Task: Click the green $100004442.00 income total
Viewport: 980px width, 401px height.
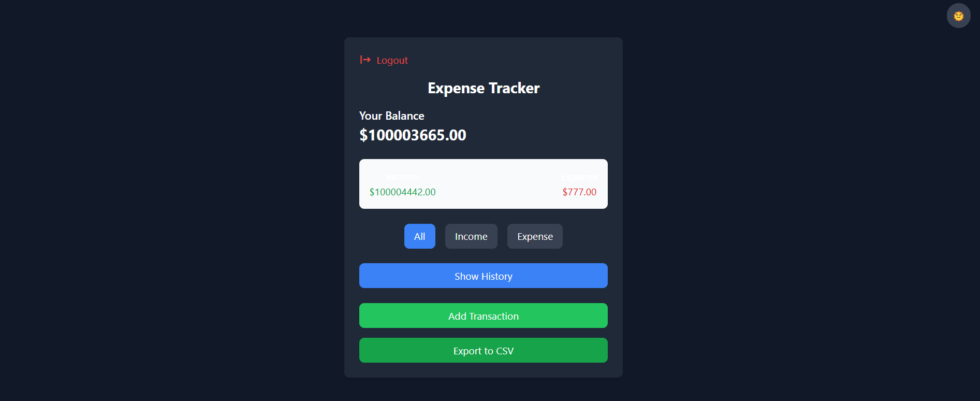Action: pos(402,192)
